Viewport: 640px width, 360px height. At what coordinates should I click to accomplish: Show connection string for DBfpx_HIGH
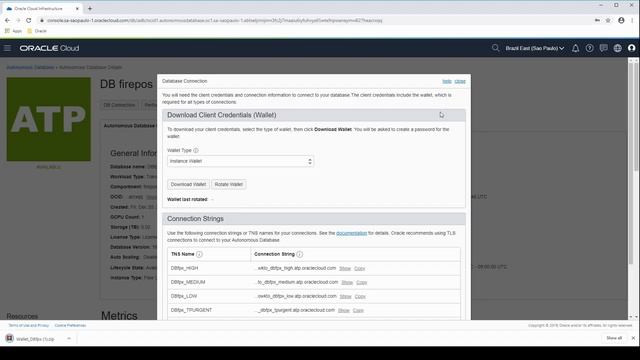pyautogui.click(x=345, y=269)
